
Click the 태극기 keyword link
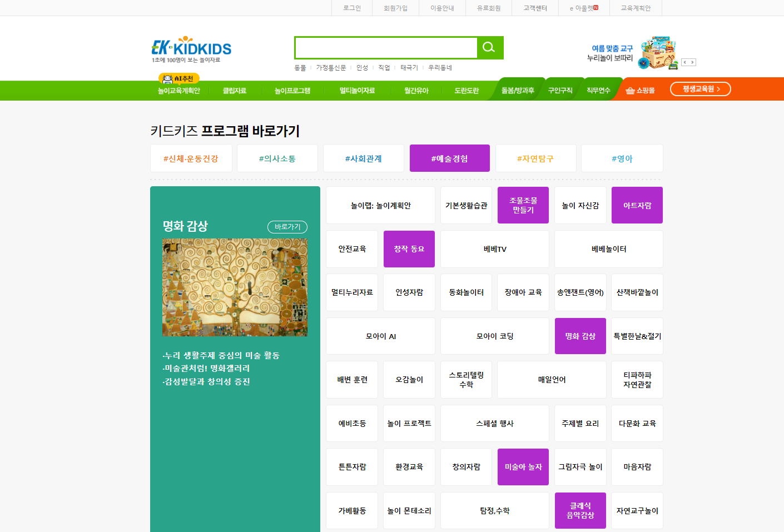(x=409, y=68)
